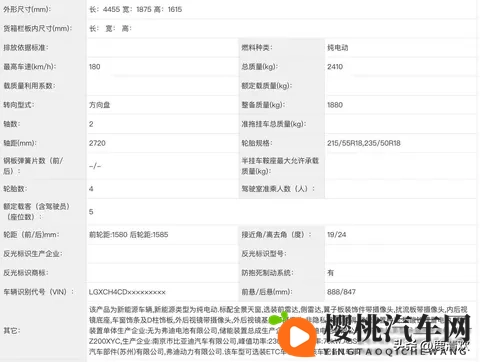Click the 前悬/后悬(mm) label
This screenshot has height=362, width=480.
tap(267, 292)
